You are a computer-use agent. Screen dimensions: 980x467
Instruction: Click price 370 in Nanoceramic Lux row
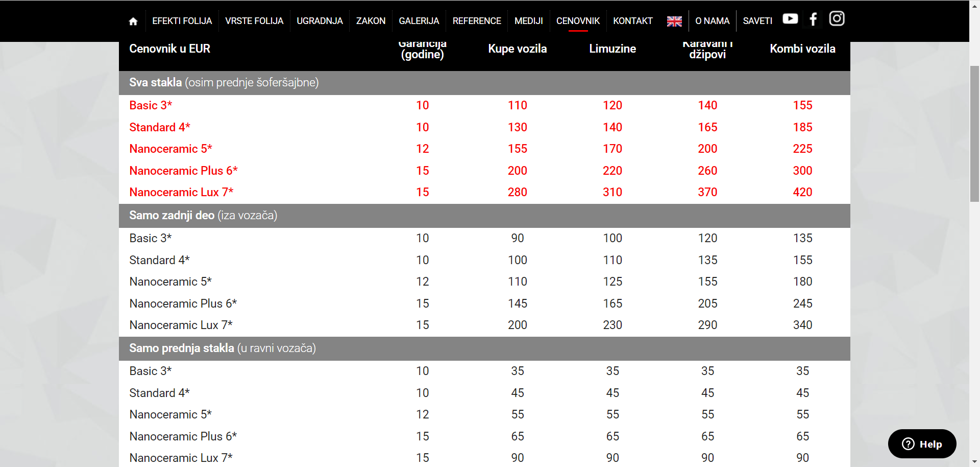pyautogui.click(x=707, y=192)
